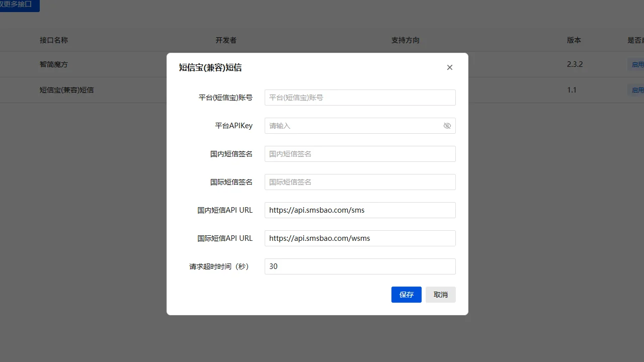
Task: Click the 接口名称 column header
Action: click(x=54, y=40)
